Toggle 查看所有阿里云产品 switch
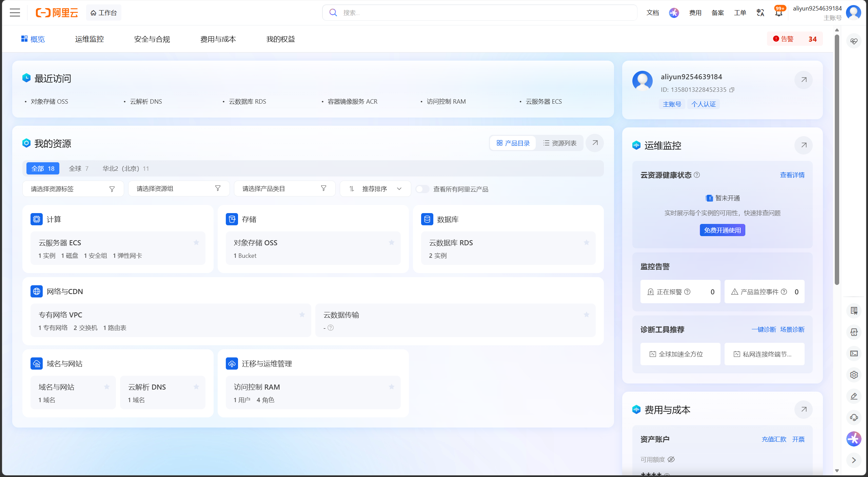The height and width of the screenshot is (477, 868). click(x=422, y=189)
